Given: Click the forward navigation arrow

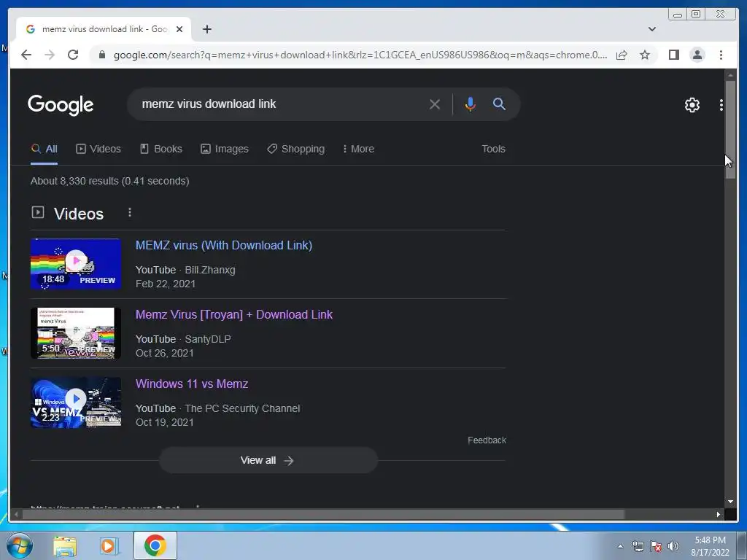Looking at the screenshot, I should (50, 55).
